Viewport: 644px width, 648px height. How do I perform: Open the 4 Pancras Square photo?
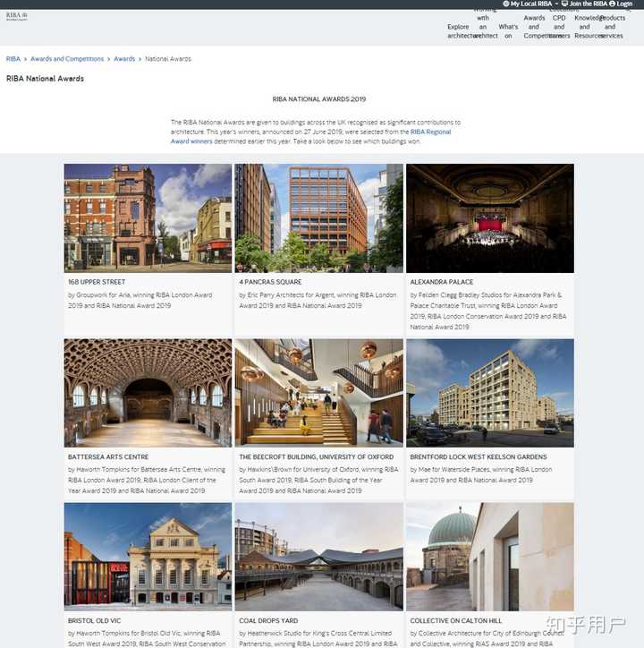click(319, 218)
